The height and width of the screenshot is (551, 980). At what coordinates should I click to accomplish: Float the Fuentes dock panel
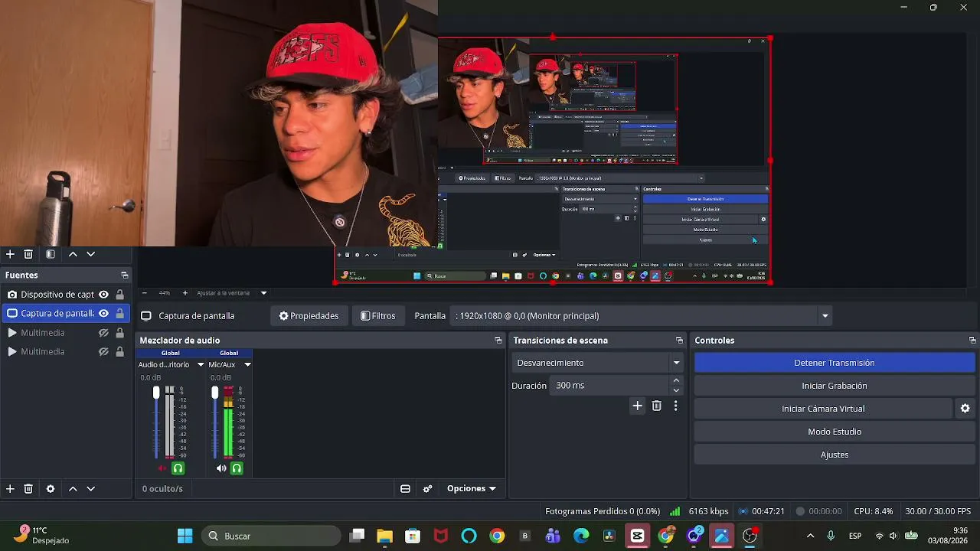125,275
